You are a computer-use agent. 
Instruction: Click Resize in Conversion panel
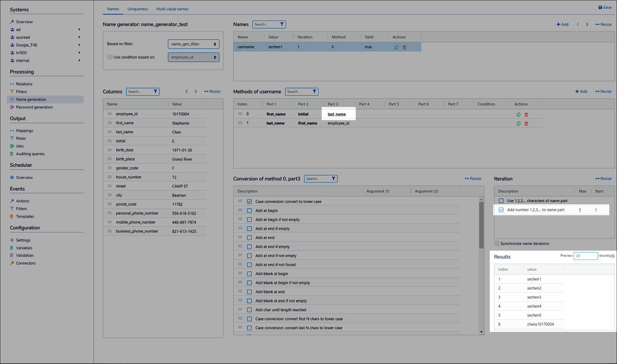pyautogui.click(x=473, y=179)
